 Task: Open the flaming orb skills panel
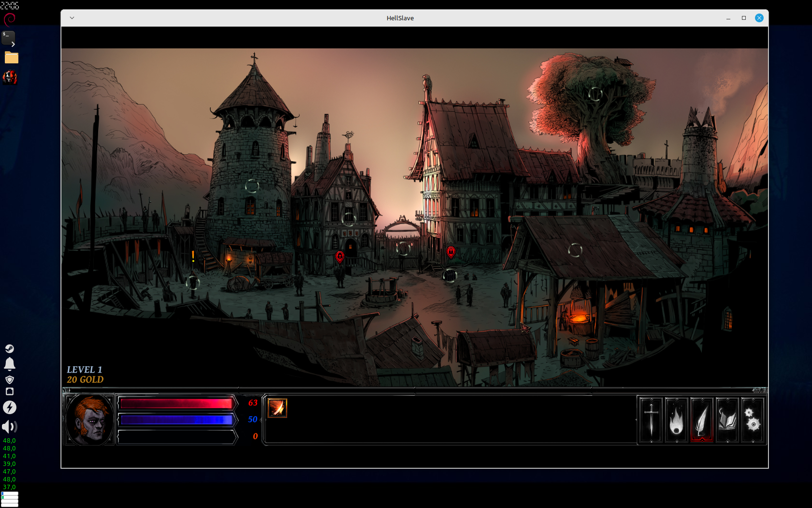tap(676, 420)
